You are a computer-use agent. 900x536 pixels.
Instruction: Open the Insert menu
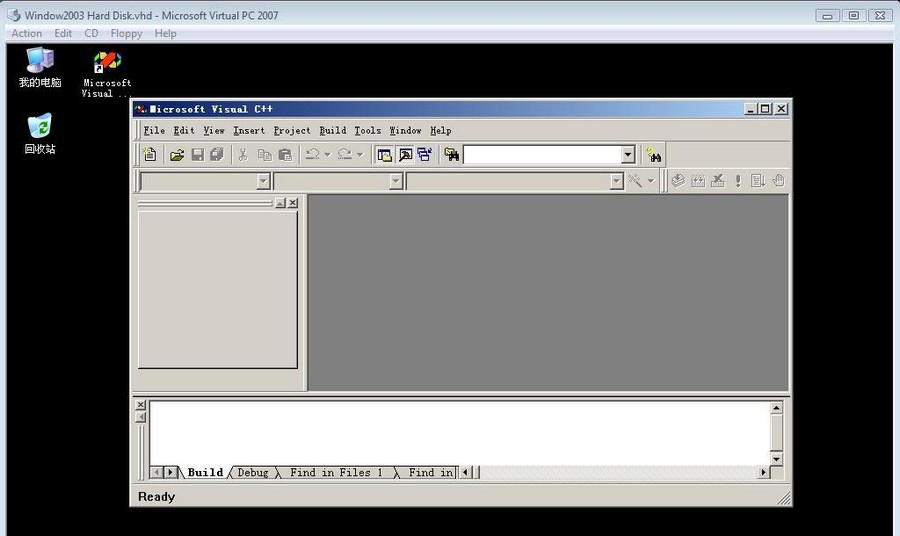coord(249,130)
